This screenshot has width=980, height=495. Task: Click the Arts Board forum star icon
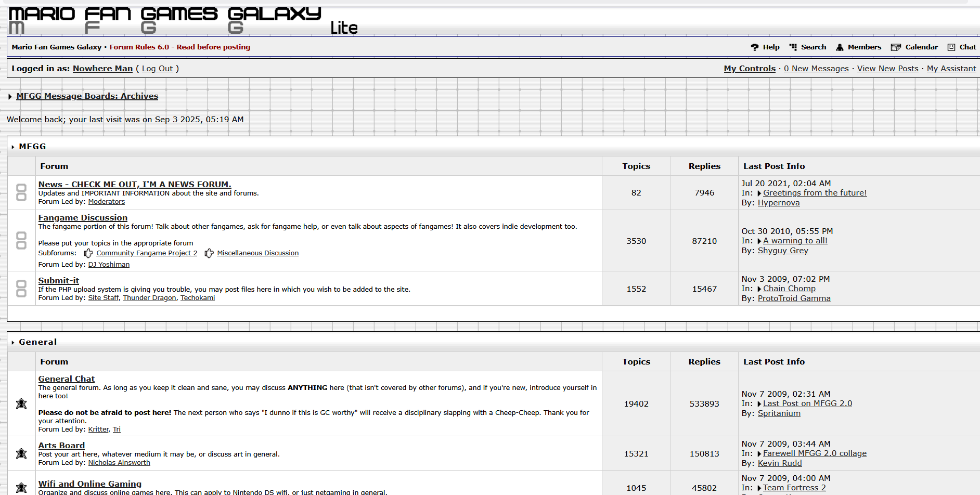pos(21,453)
